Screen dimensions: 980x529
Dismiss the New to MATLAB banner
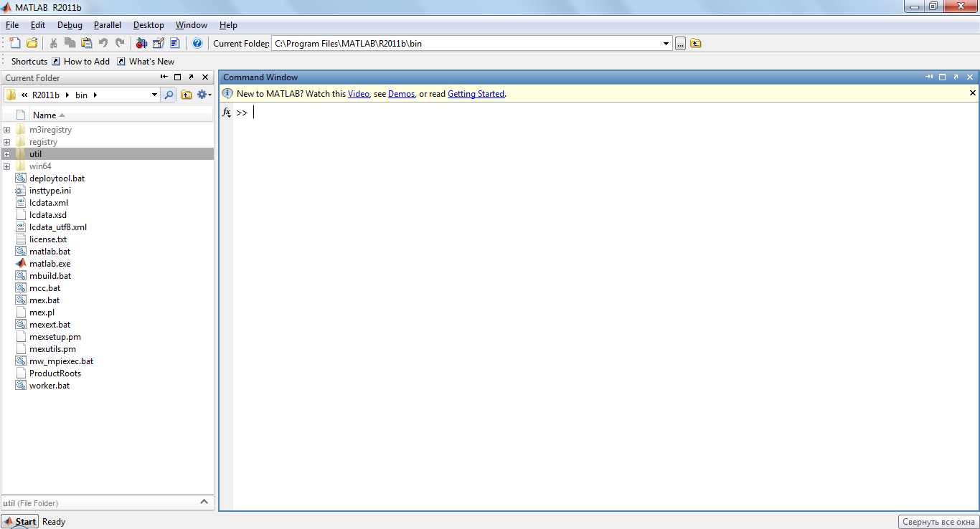(973, 93)
